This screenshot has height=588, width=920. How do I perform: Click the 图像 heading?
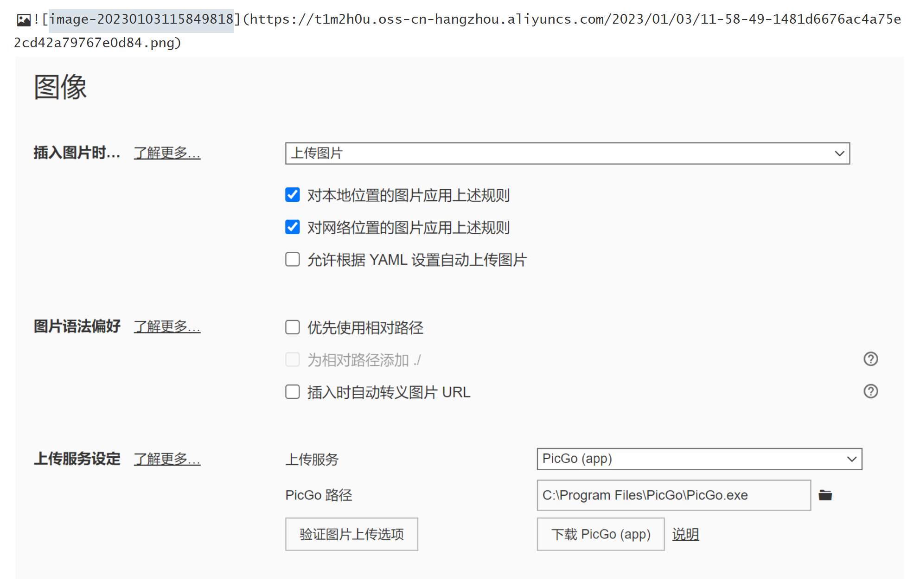pyautogui.click(x=60, y=87)
